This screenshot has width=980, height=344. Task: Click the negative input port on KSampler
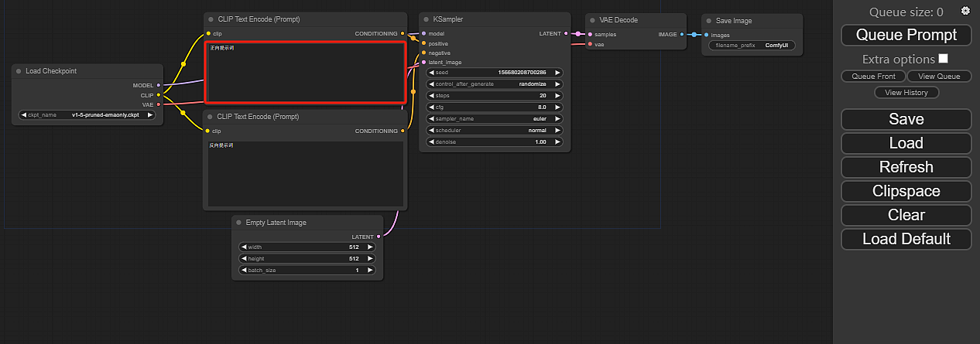click(x=423, y=53)
